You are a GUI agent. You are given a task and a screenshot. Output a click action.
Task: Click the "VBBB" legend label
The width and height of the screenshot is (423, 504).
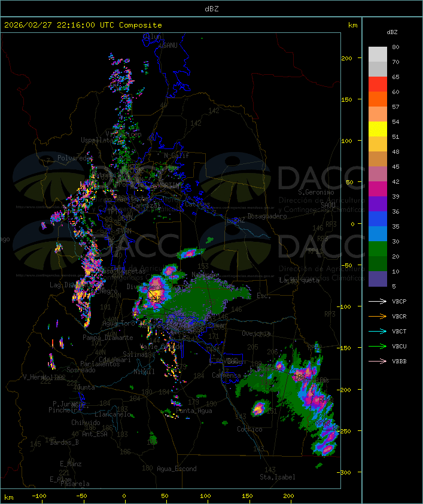click(399, 362)
